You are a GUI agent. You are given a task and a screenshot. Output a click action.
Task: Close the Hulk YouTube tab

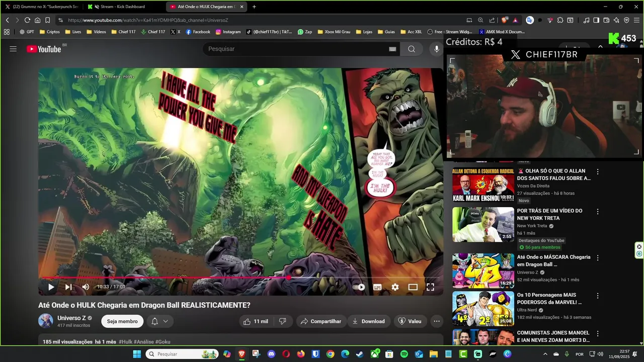click(x=242, y=7)
